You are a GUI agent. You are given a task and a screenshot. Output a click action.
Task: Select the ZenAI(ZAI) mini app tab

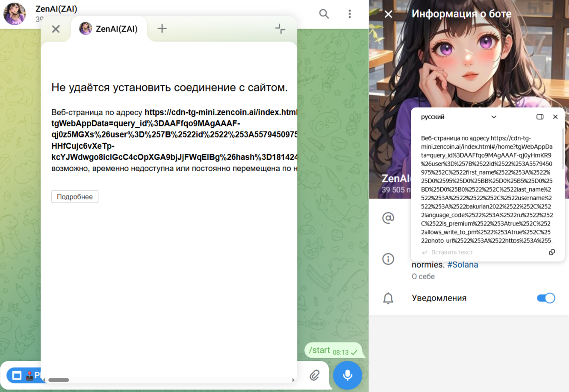(109, 29)
